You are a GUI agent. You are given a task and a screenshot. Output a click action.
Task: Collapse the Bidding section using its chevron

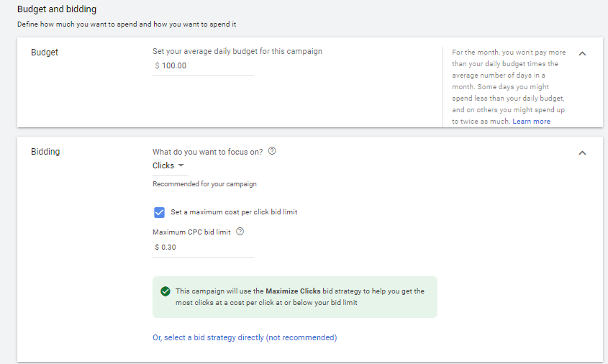(x=582, y=153)
